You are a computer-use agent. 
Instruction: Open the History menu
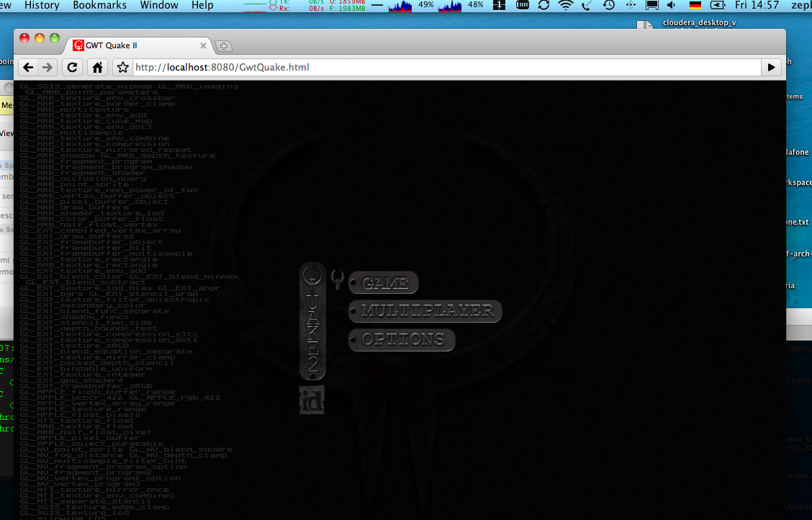pyautogui.click(x=42, y=6)
